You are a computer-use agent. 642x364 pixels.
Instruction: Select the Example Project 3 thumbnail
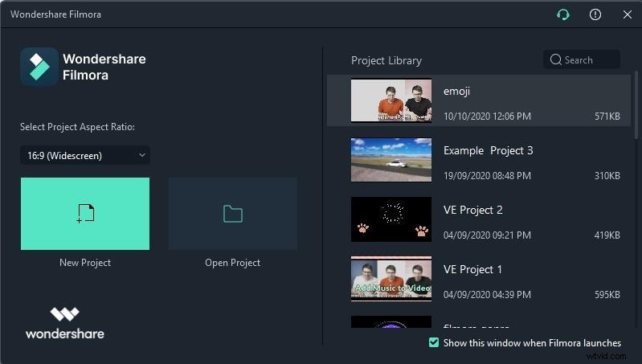[x=391, y=160]
